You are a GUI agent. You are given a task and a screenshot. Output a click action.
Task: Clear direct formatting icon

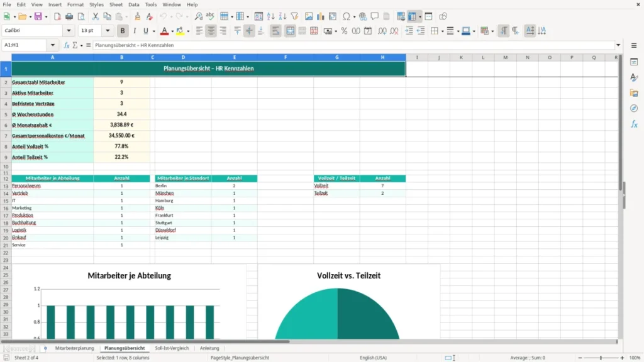150,16
